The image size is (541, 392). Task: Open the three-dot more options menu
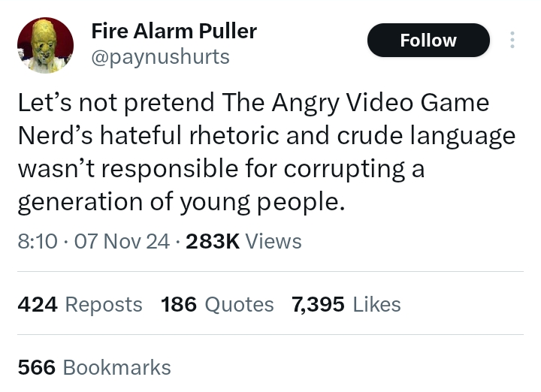[x=512, y=40]
